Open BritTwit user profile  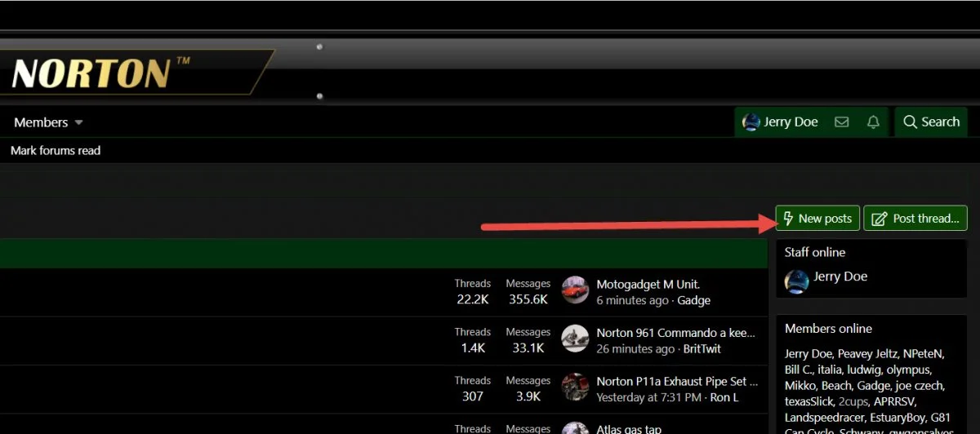[x=702, y=348]
